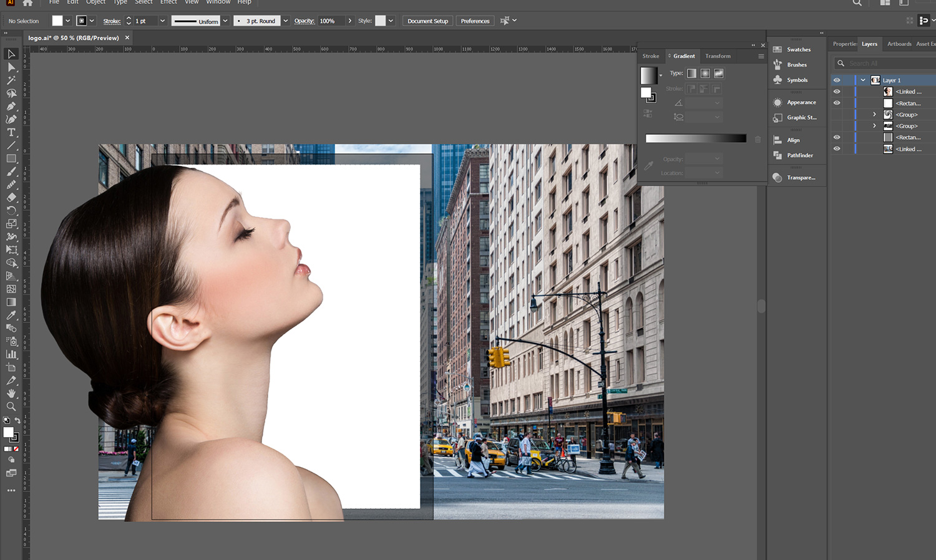The image size is (936, 560).
Task: Select the Lasso tool
Action: 11,94
